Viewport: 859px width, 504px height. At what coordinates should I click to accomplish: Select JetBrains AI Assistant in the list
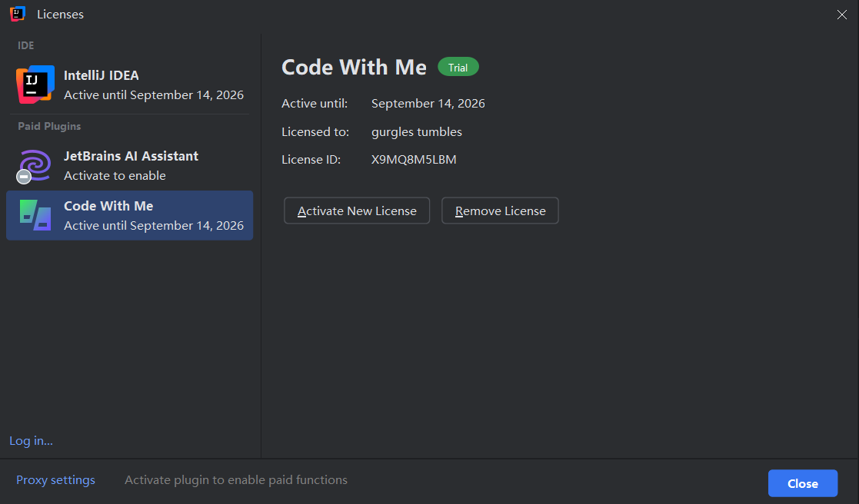(129, 166)
